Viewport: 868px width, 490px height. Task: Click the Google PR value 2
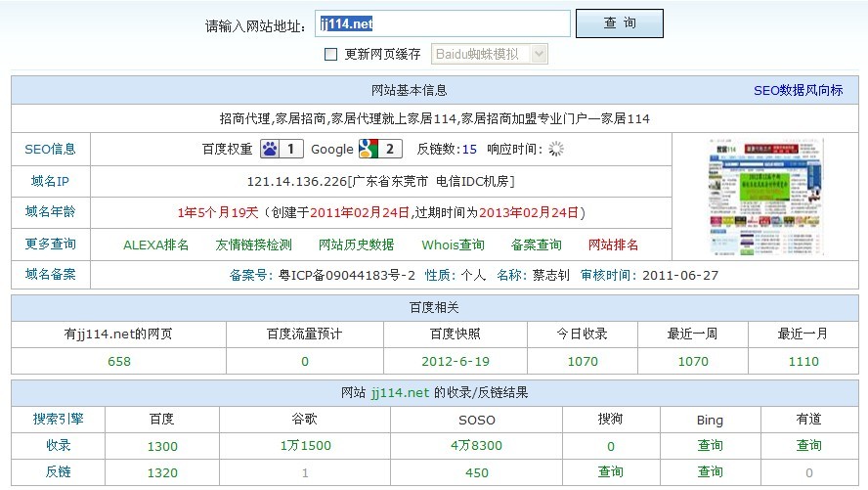[x=390, y=149]
